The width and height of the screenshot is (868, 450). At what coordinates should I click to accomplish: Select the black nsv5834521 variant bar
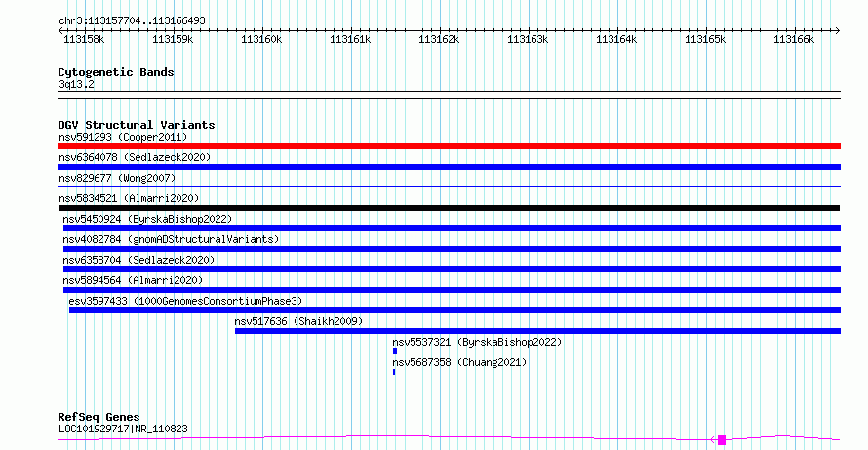coord(449,208)
